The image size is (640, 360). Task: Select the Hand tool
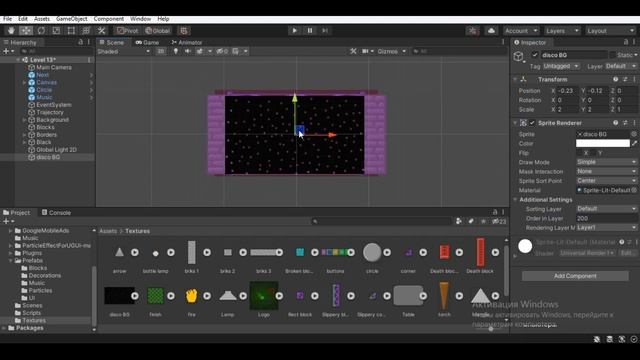pyautogui.click(x=11, y=31)
